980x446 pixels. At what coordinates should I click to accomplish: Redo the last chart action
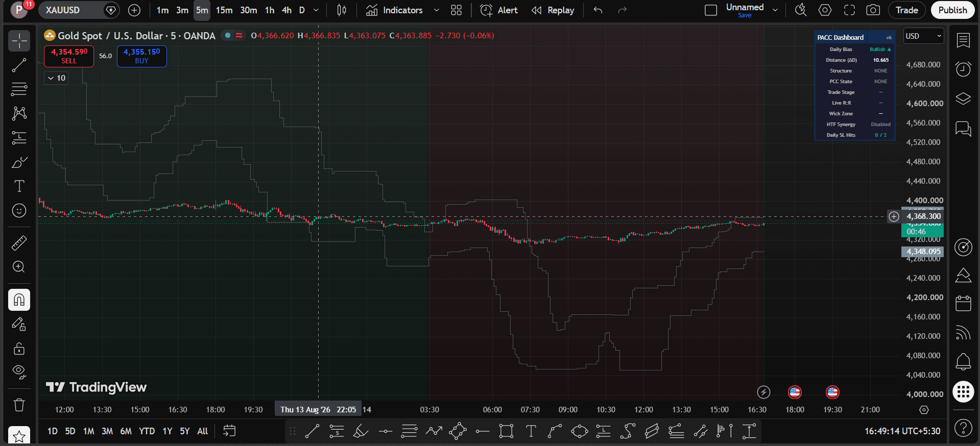622,10
